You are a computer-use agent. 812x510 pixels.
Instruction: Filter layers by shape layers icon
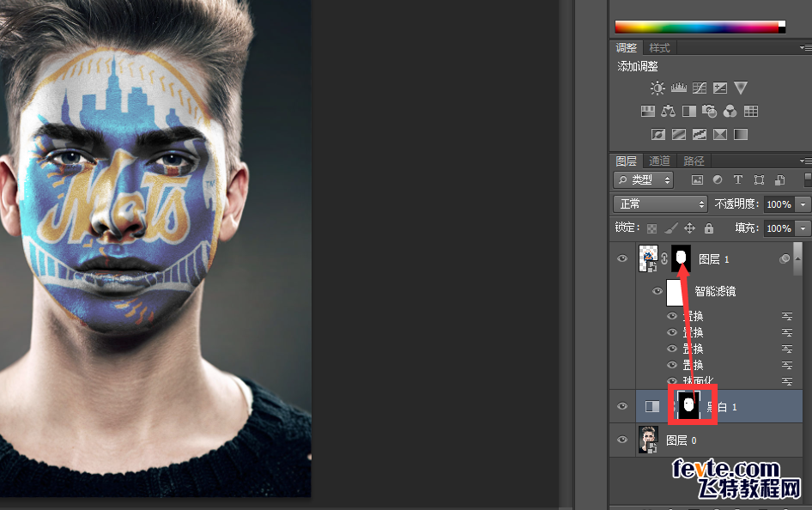pyautogui.click(x=759, y=179)
